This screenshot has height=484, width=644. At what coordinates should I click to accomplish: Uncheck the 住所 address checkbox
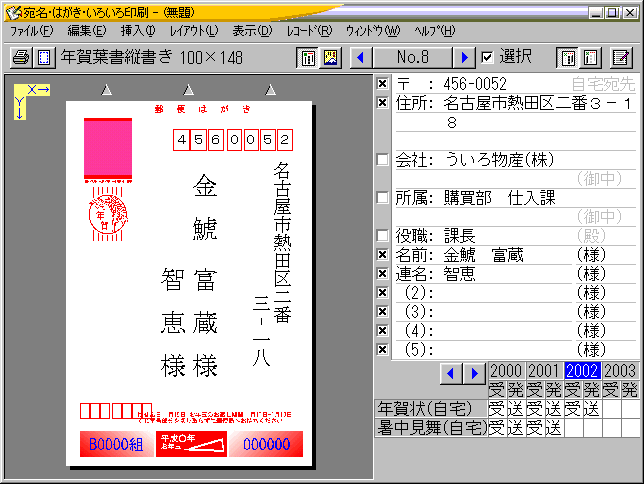[x=382, y=102]
